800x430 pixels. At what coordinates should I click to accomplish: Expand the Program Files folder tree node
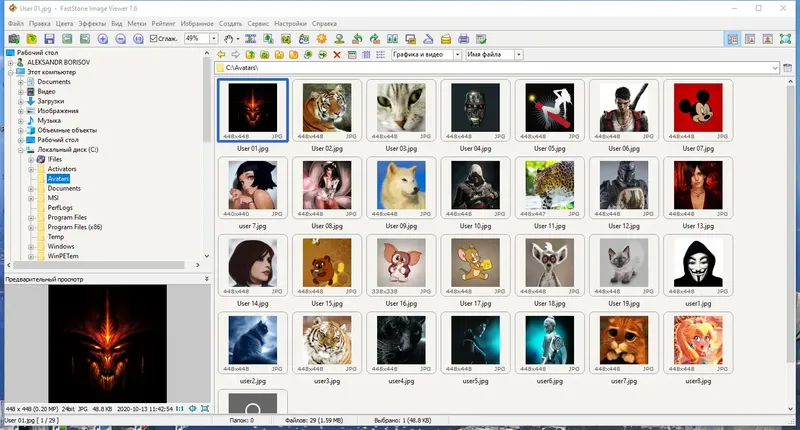click(x=32, y=217)
